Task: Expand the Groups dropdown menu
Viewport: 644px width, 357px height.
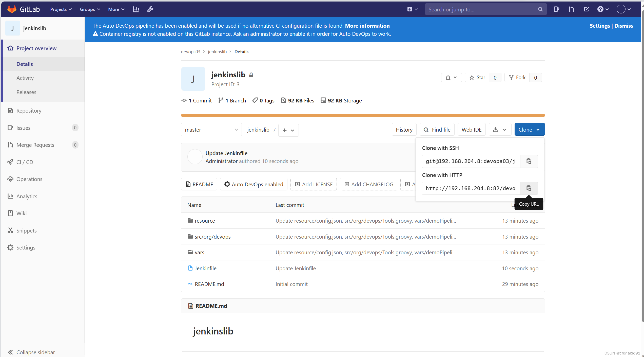Action: 90,9
